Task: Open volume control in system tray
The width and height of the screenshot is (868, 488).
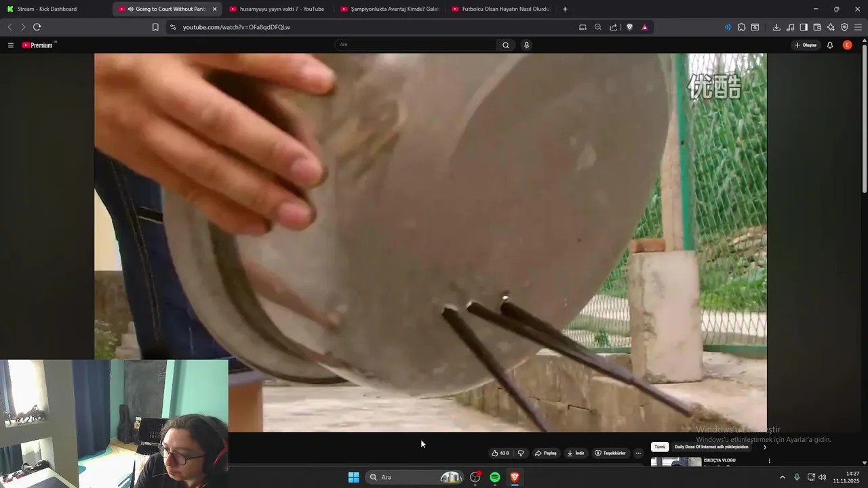Action: tap(823, 477)
